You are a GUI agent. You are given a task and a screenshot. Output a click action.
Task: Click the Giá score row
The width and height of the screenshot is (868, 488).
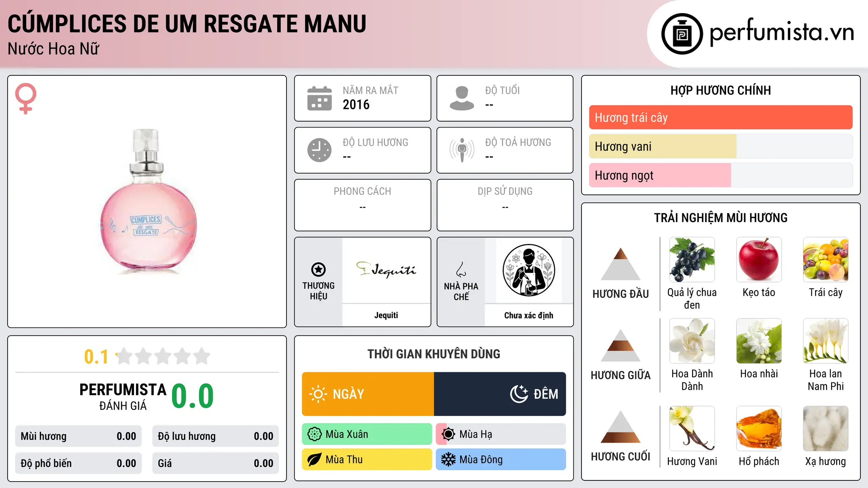coord(216,463)
